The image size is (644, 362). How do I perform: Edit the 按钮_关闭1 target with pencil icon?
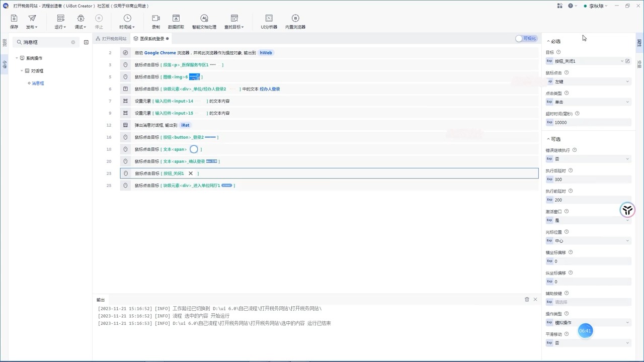[x=627, y=61]
